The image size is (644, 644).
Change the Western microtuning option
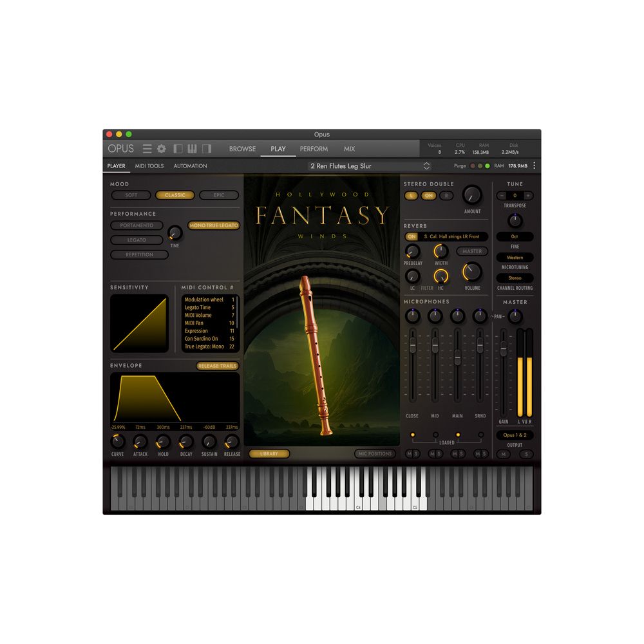[x=515, y=257]
